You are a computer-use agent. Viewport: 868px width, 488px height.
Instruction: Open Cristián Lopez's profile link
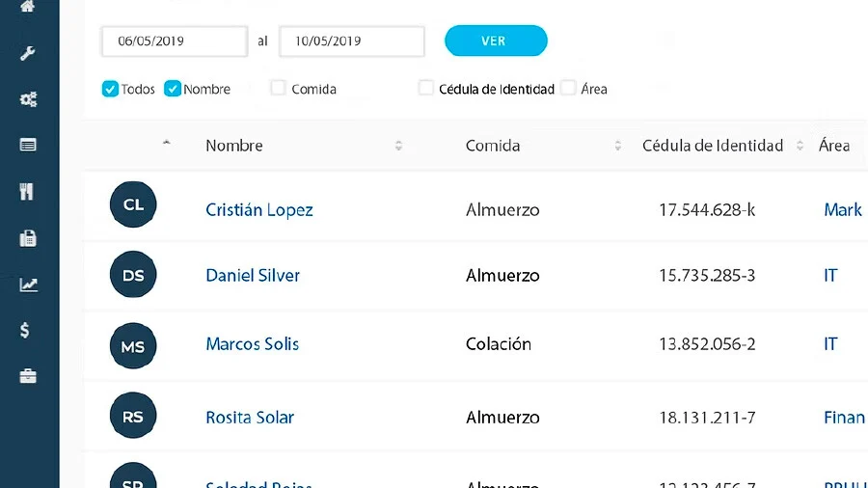pos(259,210)
